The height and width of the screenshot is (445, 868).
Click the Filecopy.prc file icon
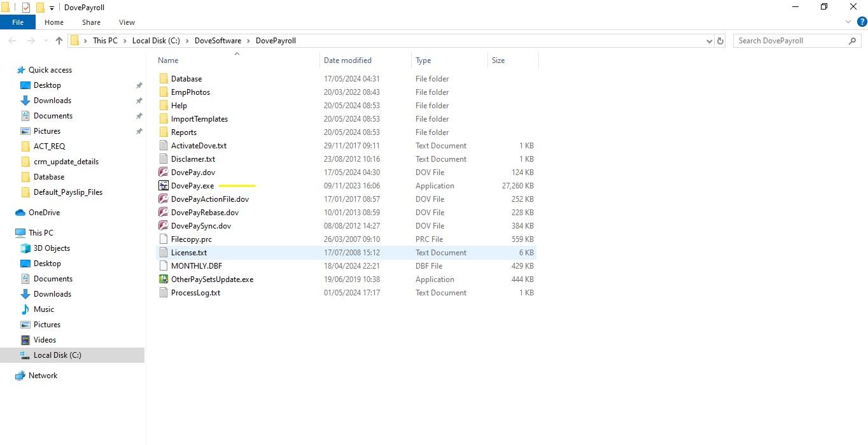point(164,239)
